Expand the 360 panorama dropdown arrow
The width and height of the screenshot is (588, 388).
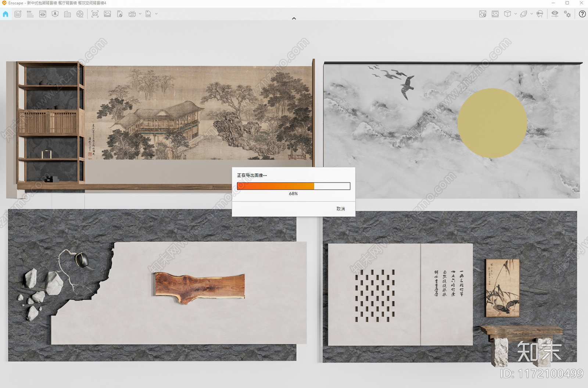[140, 14]
